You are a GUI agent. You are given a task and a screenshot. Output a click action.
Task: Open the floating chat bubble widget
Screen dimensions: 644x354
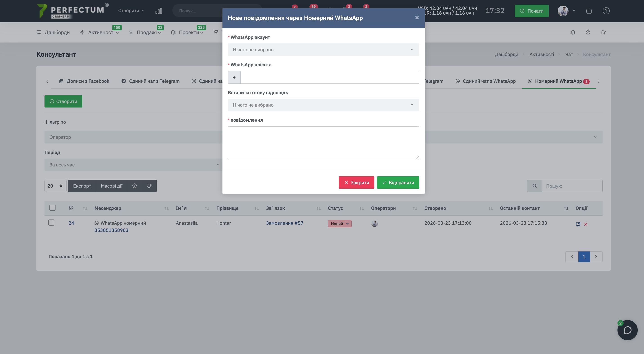pos(627,330)
